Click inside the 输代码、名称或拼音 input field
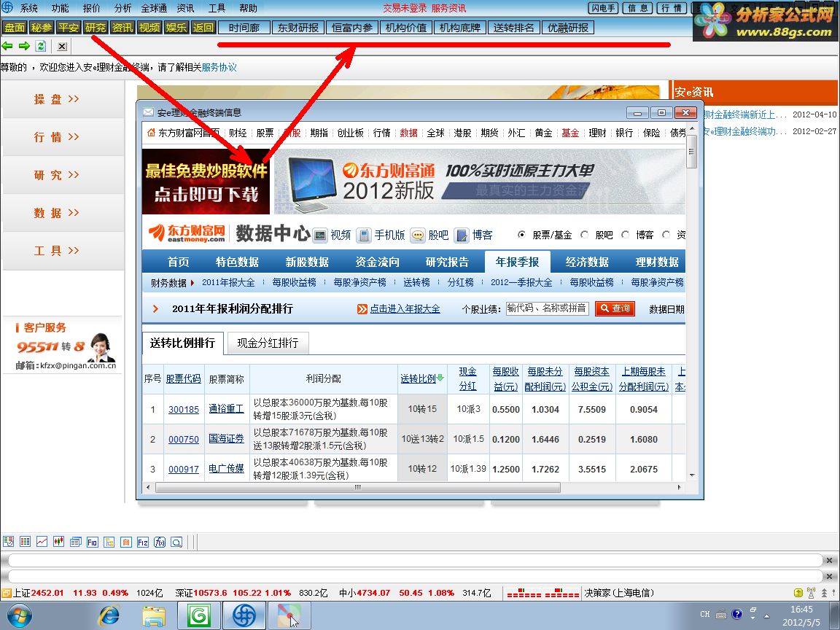The width and height of the screenshot is (840, 630). pyautogui.click(x=547, y=308)
